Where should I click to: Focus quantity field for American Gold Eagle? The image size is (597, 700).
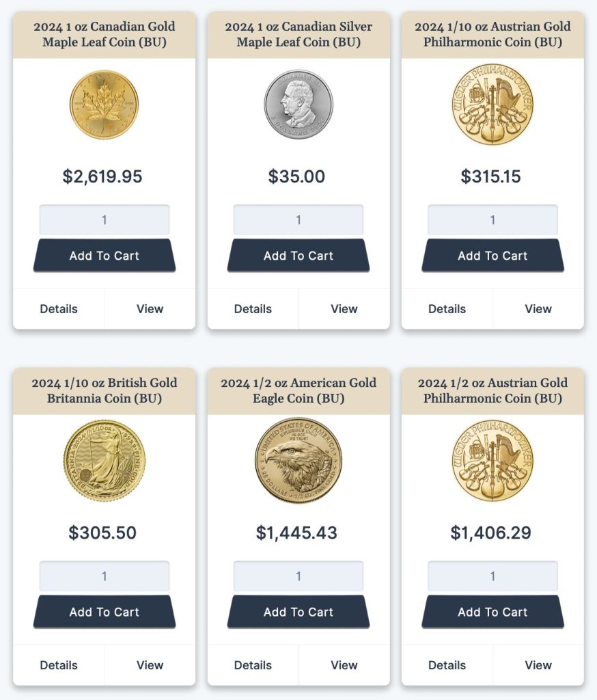tap(298, 576)
